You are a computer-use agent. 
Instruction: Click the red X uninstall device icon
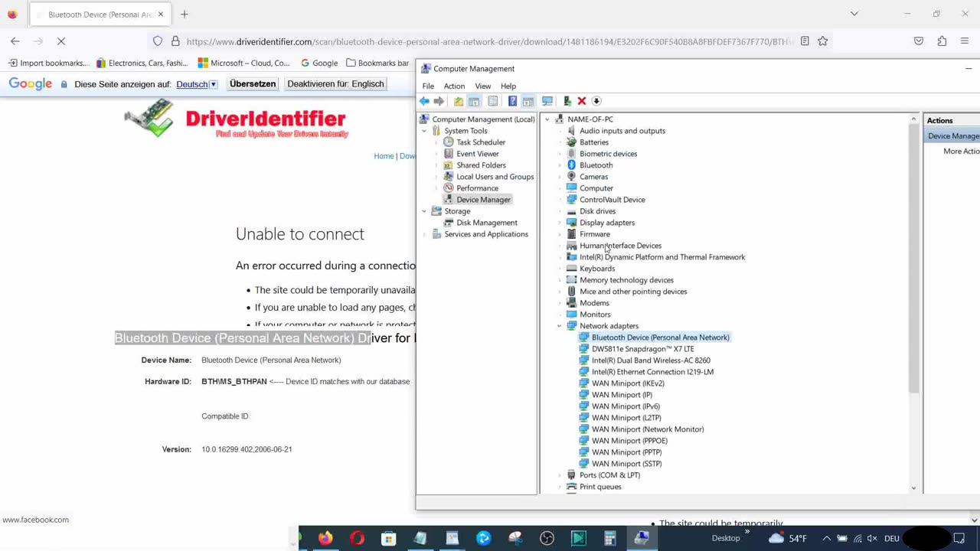coord(582,101)
